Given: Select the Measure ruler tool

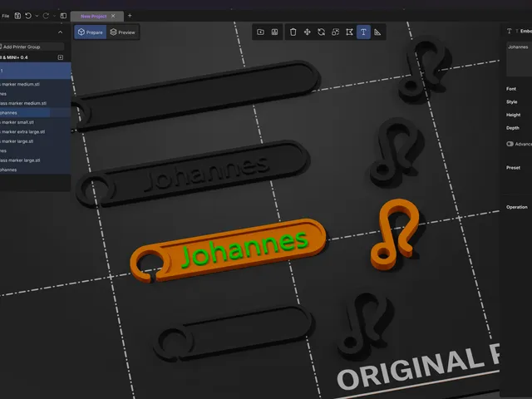Looking at the screenshot, I should pyautogui.click(x=377, y=32).
